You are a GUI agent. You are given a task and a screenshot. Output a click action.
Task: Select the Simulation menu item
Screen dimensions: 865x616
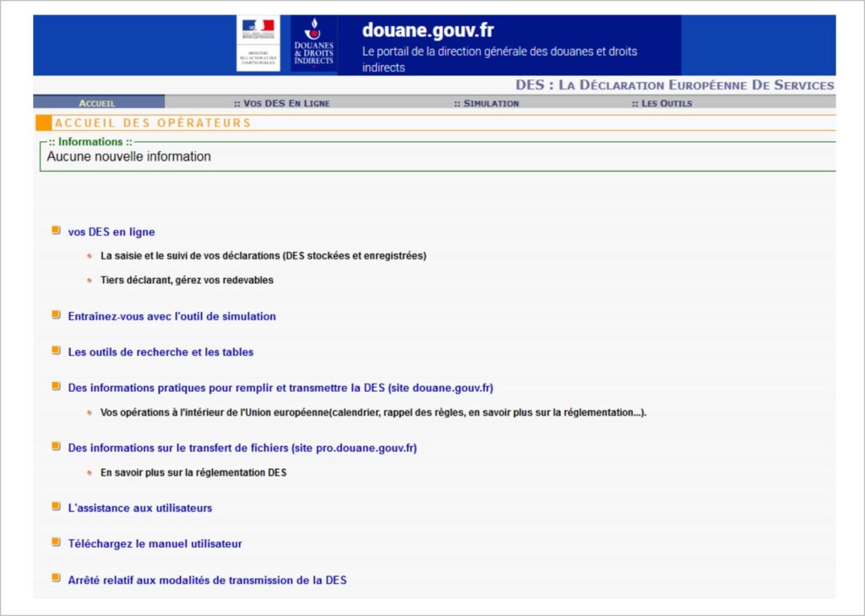486,103
